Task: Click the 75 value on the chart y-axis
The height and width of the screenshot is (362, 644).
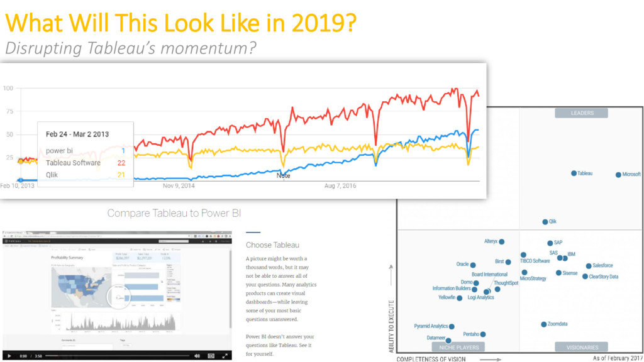Action: [x=9, y=111]
